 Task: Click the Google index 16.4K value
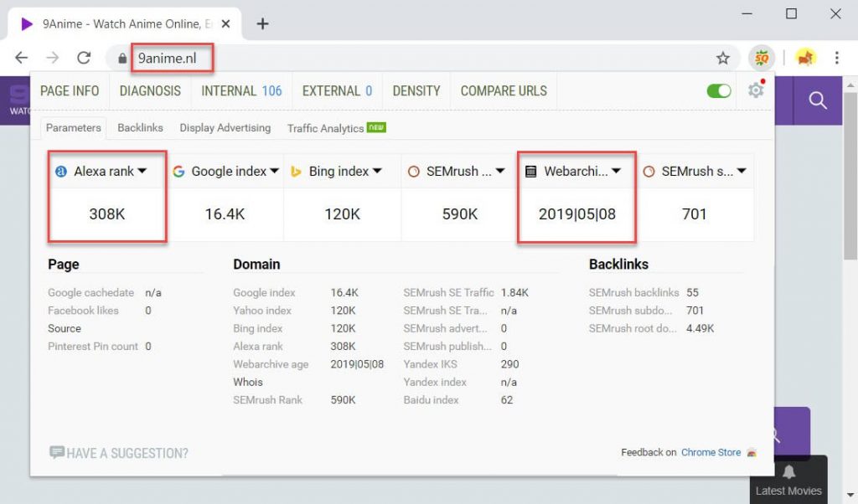225,214
